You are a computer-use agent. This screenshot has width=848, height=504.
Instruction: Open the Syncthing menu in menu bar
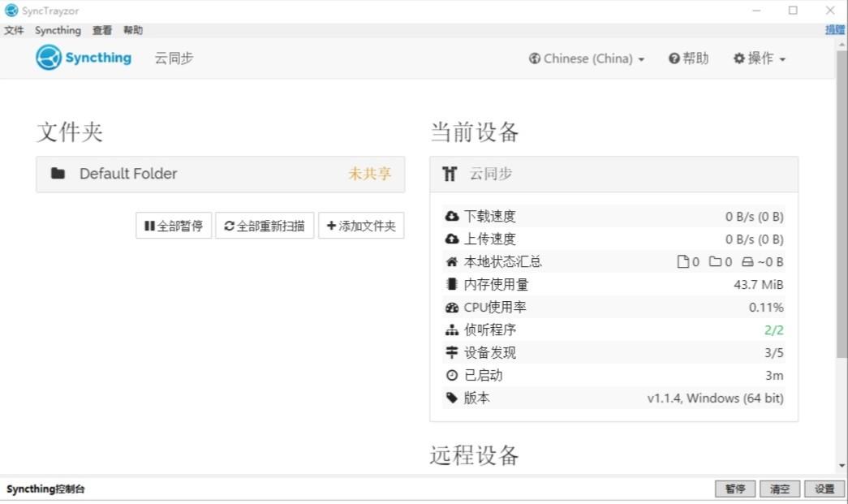[x=58, y=30]
